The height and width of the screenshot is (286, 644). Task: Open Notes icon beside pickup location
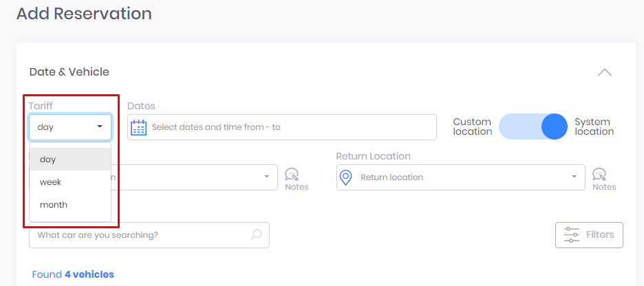pos(292,175)
